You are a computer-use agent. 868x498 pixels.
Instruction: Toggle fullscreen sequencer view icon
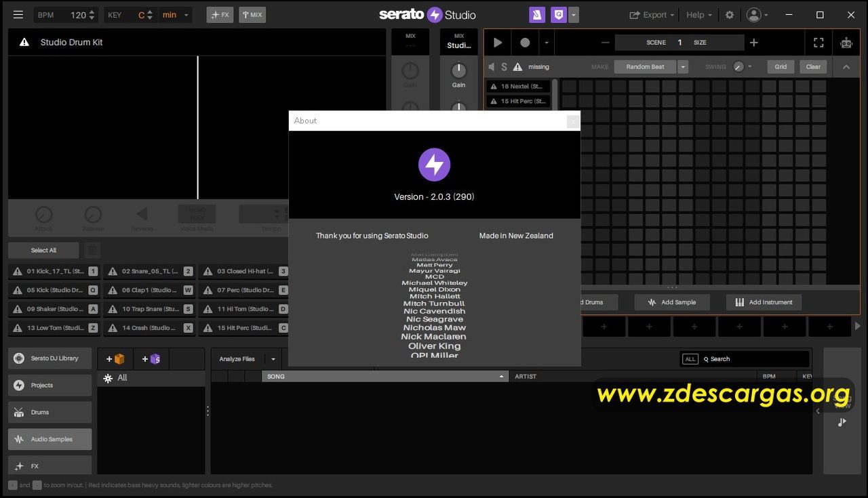pos(818,42)
